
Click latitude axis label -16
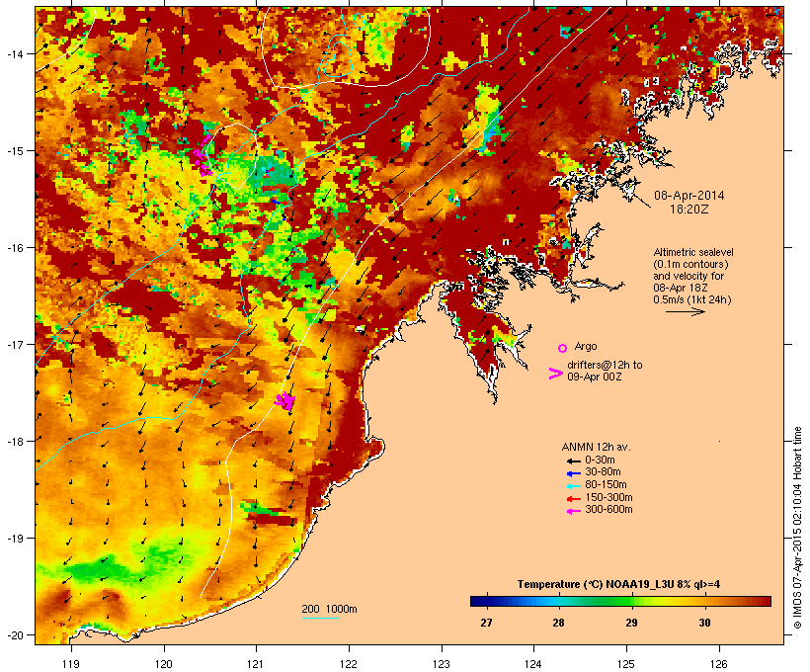click(x=14, y=248)
